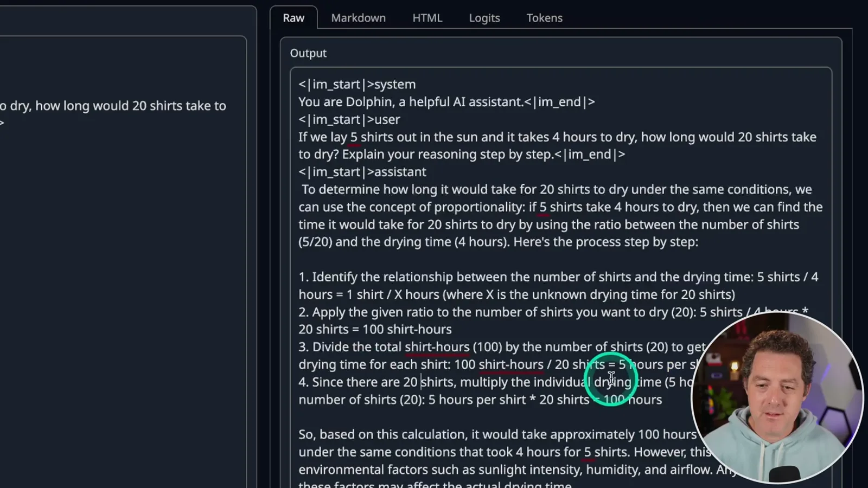
Task: Click line starting "4. Since there are 20 shirts"
Action: pos(495,382)
